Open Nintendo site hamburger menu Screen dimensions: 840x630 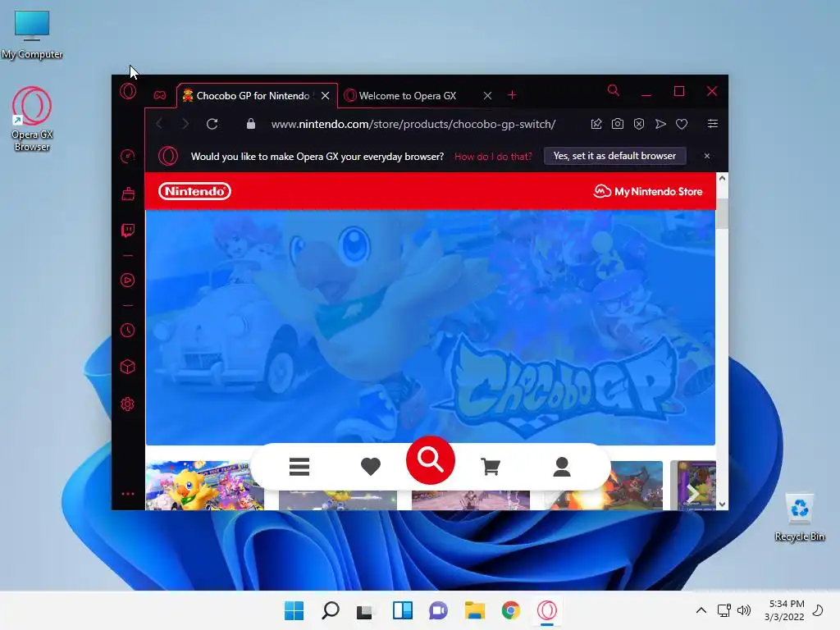point(299,467)
